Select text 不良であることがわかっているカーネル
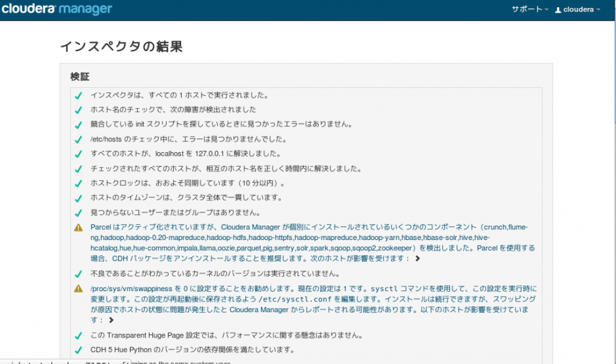The height and width of the screenshot is (364, 616). click(x=215, y=274)
